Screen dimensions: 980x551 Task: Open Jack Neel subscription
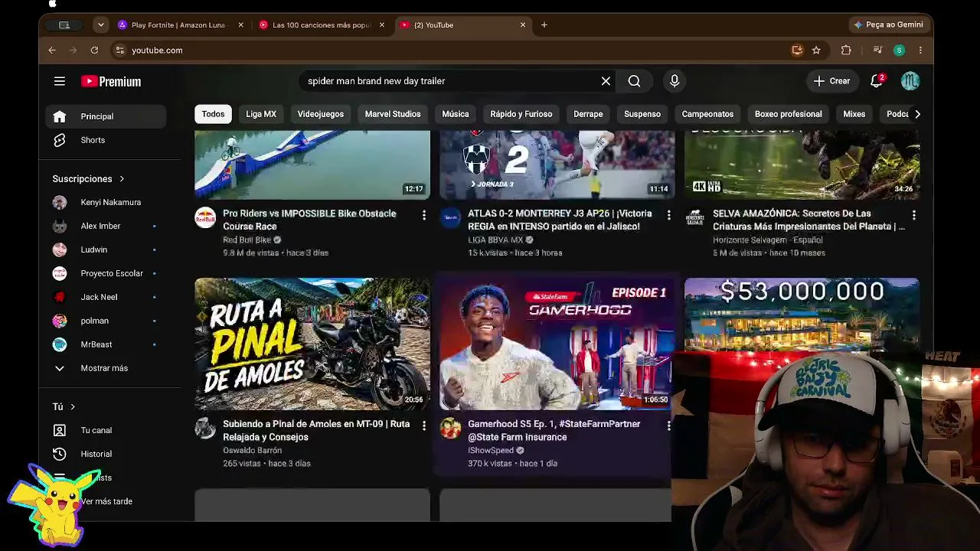(x=106, y=298)
